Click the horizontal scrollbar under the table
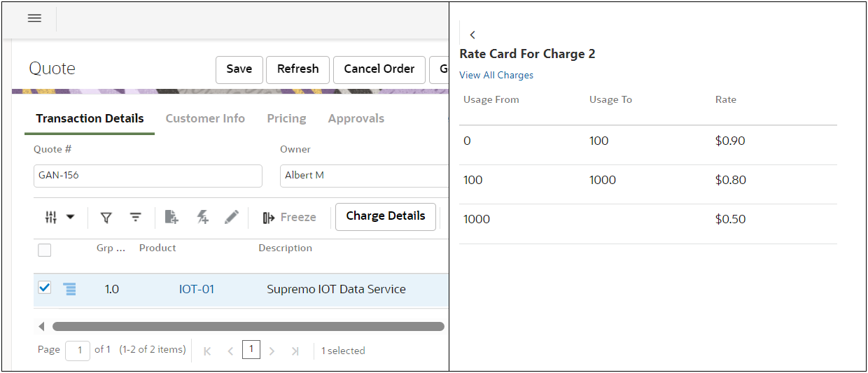Image resolution: width=868 pixels, height=373 pixels. point(248,326)
